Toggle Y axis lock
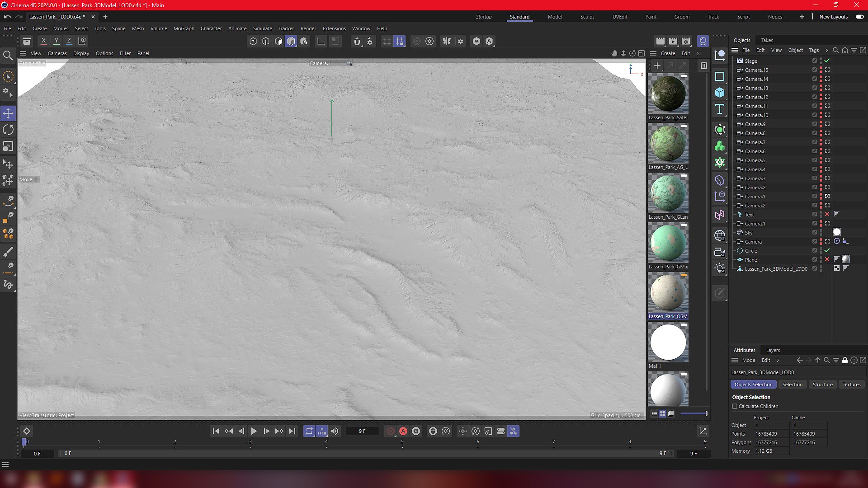 click(57, 41)
